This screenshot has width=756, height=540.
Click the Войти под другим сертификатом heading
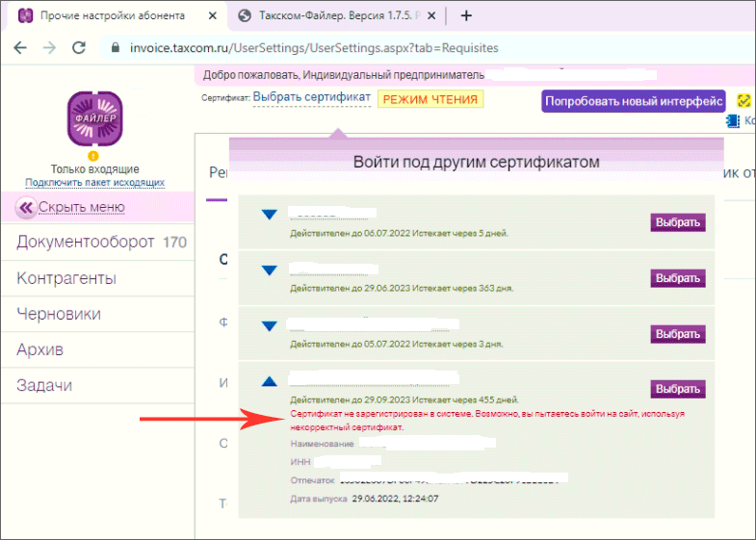pos(476,163)
